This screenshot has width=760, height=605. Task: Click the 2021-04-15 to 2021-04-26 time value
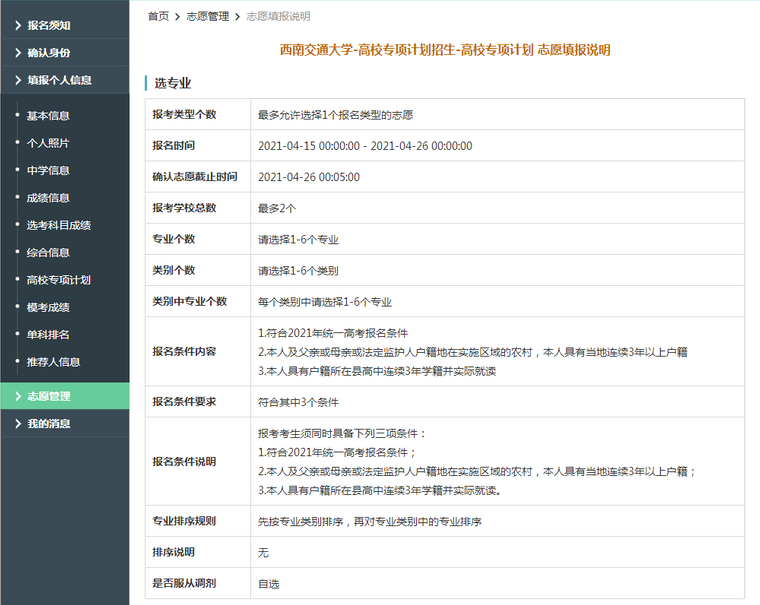point(365,146)
